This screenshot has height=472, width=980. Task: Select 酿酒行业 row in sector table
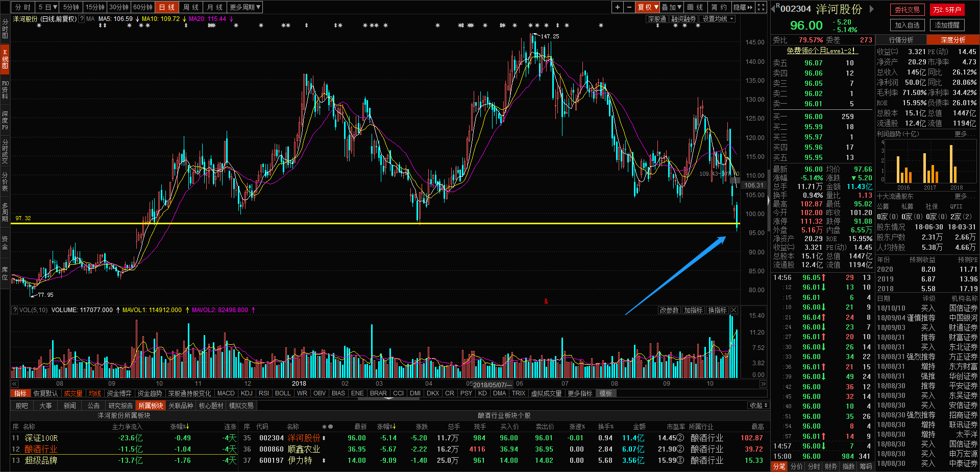pyautogui.click(x=124, y=449)
